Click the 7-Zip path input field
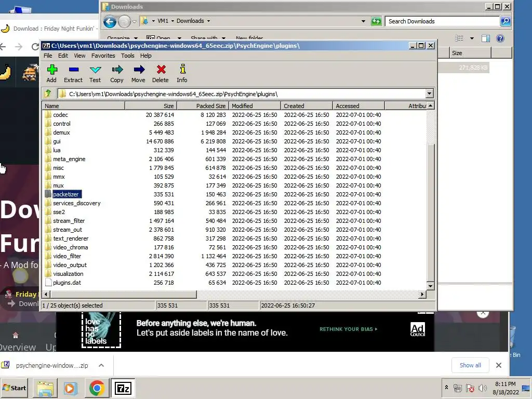532x399 pixels. (x=241, y=94)
